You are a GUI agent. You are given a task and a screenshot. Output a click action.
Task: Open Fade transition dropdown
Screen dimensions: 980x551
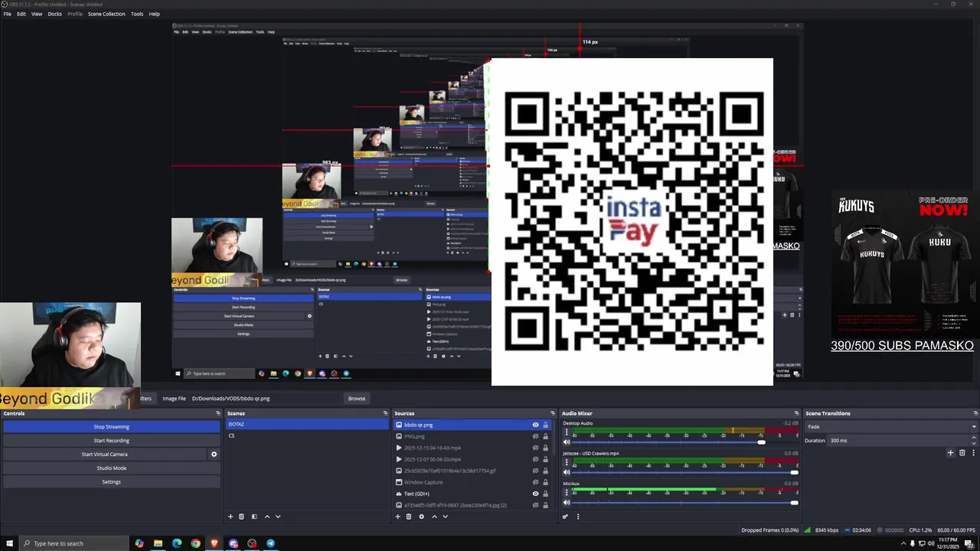coord(891,427)
